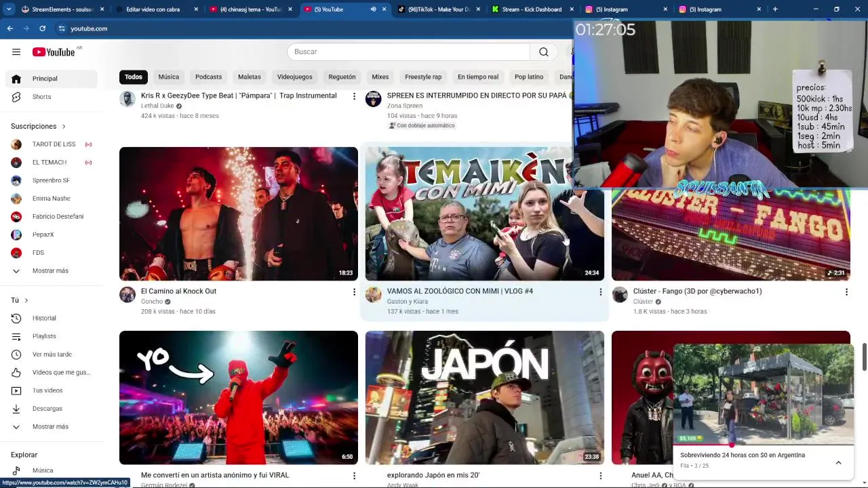Select the Videojuegos filter chip
Screen dimensions: 868x488
coord(294,77)
